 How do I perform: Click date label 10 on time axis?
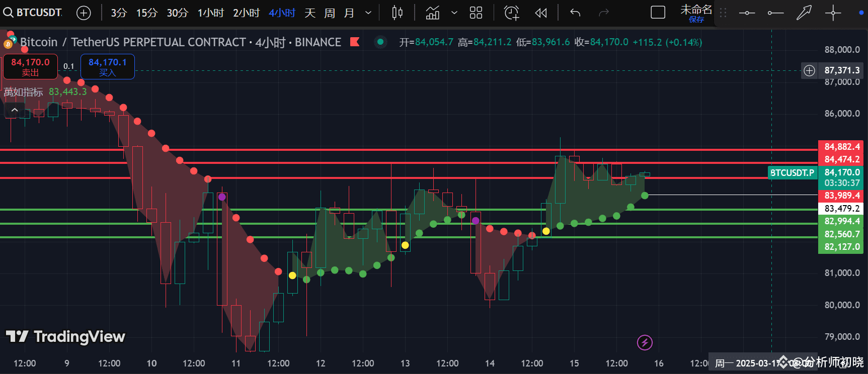tap(151, 363)
